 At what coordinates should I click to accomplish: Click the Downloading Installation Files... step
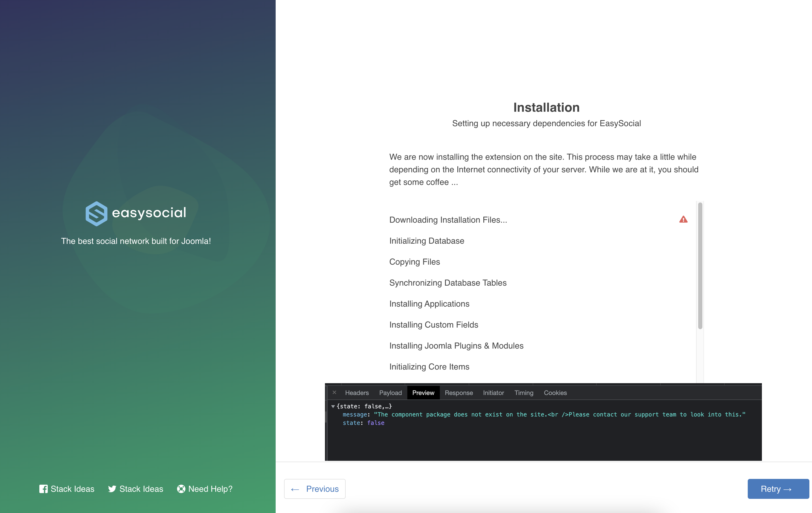coord(448,220)
